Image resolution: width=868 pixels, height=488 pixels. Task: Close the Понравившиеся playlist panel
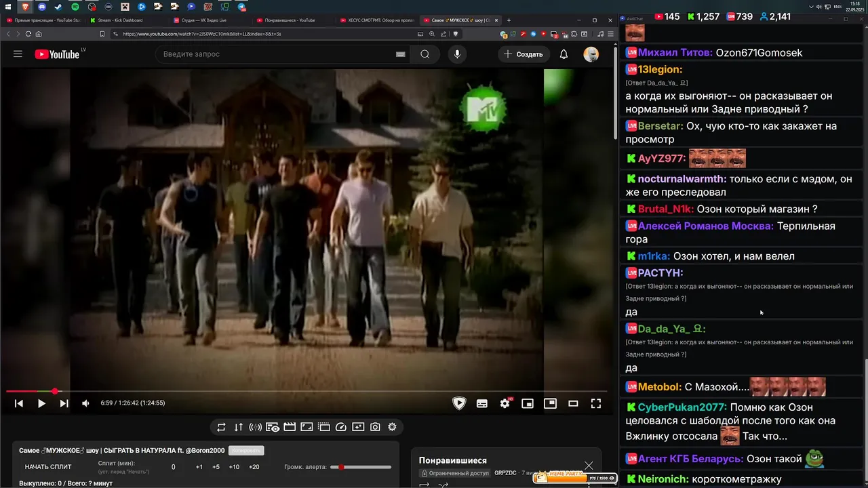click(589, 466)
